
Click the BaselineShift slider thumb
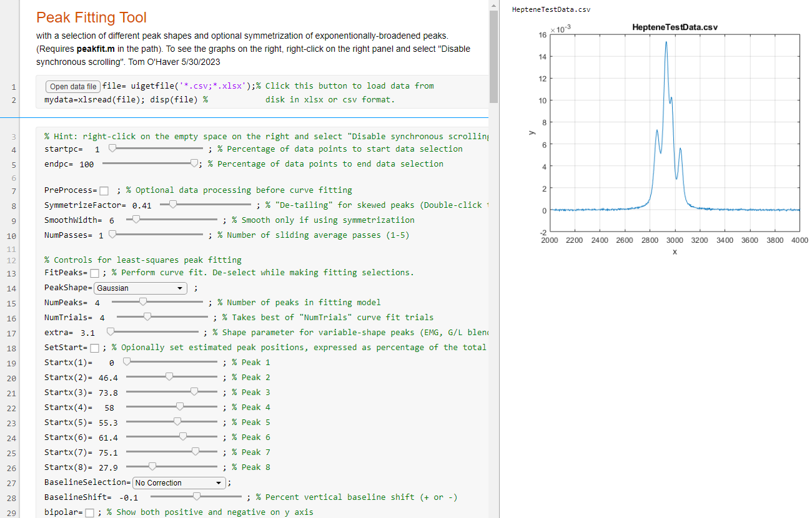[197, 496]
